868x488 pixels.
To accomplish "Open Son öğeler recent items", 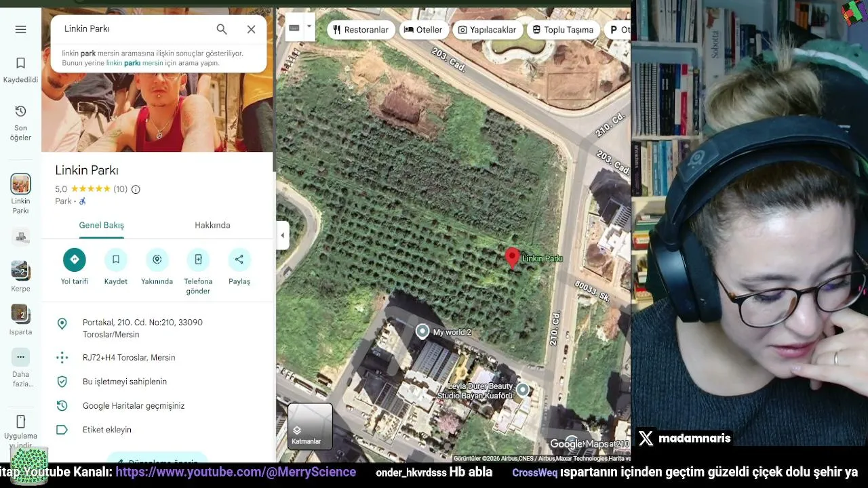I will (x=20, y=123).
